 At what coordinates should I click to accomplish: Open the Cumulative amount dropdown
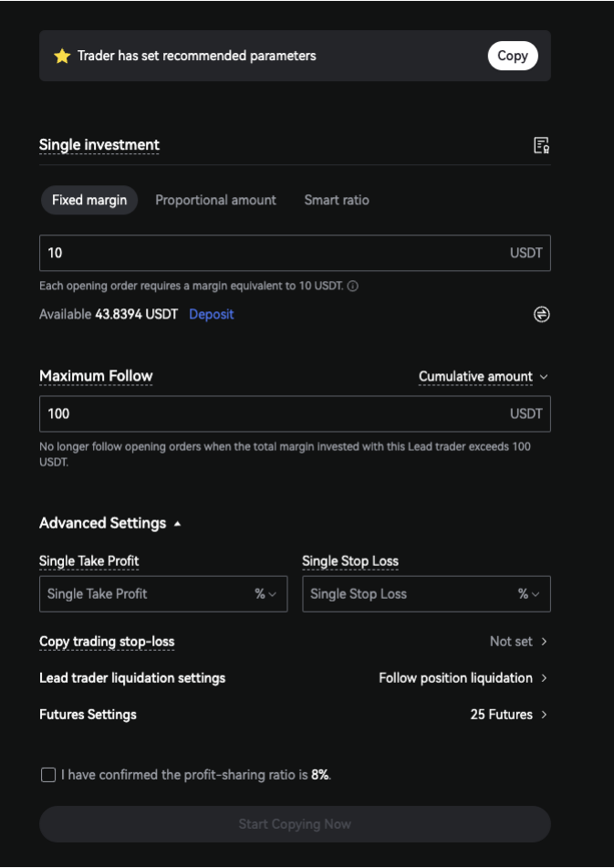pos(483,376)
